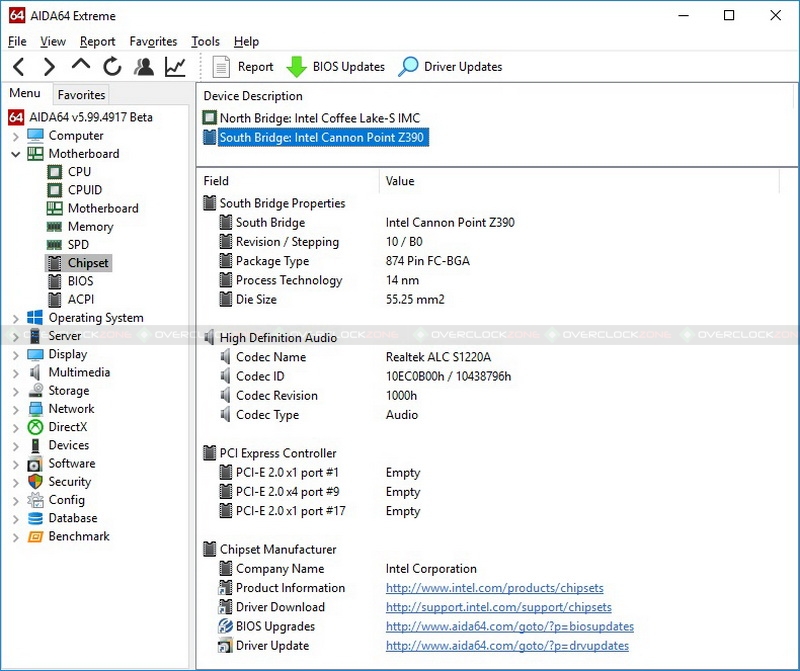Open the File menu
The width and height of the screenshot is (800, 671).
(x=17, y=41)
